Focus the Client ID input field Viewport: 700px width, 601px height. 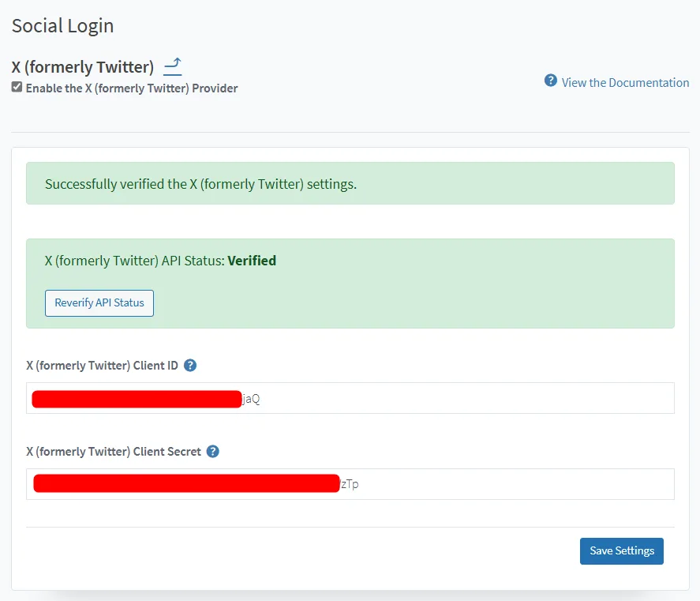(350, 398)
